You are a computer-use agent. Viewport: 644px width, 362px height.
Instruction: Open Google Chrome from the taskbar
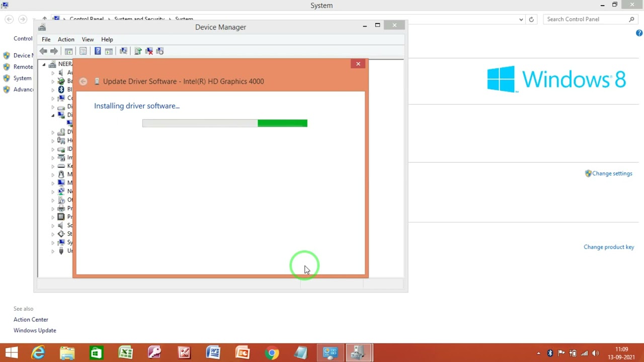click(272, 353)
